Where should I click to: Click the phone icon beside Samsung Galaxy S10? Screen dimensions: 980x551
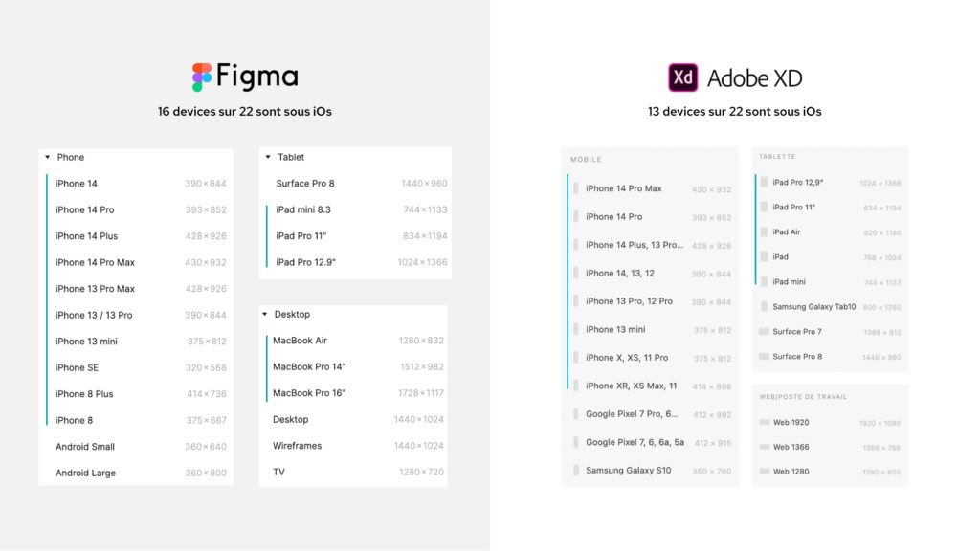[575, 470]
